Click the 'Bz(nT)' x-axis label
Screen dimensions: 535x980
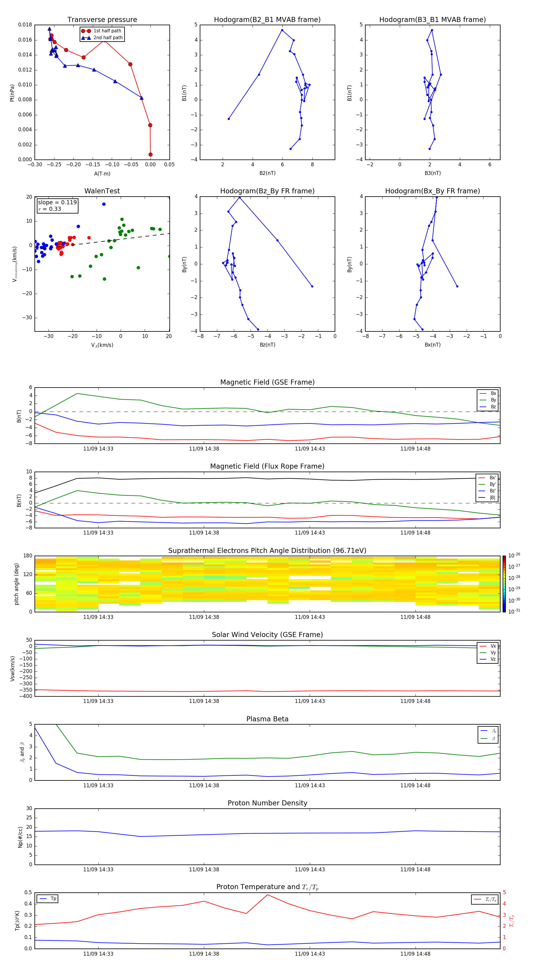pos(267,345)
